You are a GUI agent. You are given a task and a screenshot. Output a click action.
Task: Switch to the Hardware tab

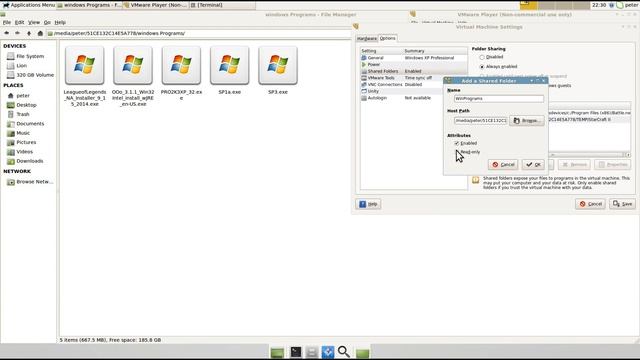pos(367,38)
